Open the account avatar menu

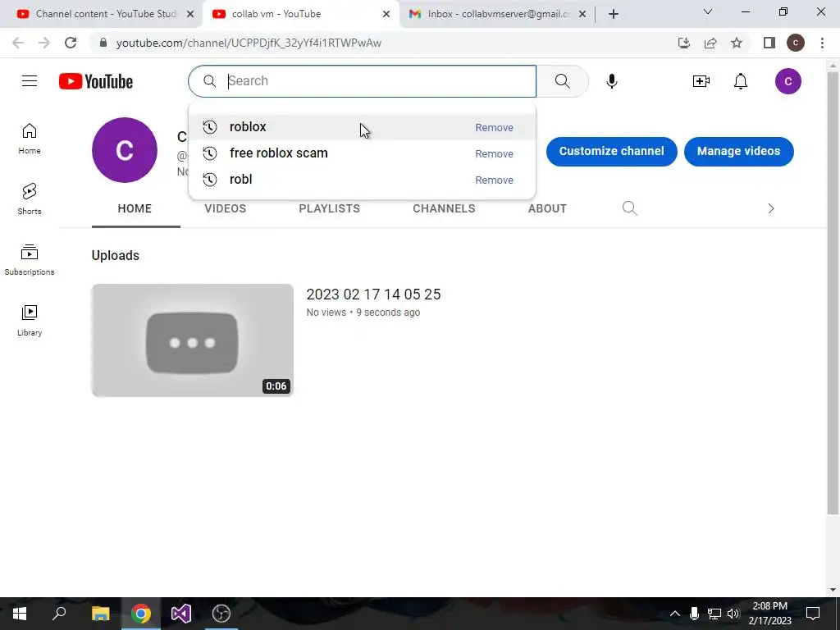pyautogui.click(x=788, y=81)
